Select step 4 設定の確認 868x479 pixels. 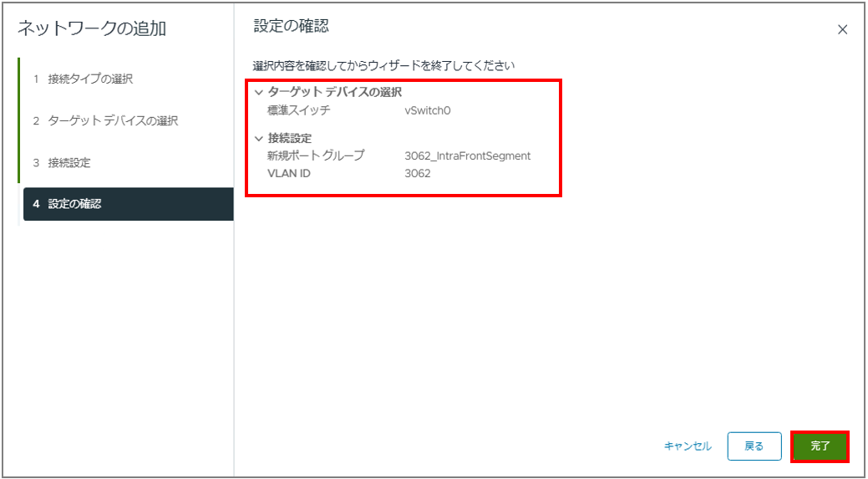point(128,204)
